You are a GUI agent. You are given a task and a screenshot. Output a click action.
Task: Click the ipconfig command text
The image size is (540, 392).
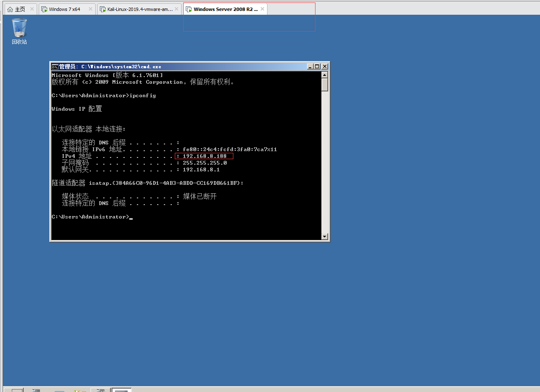point(143,96)
